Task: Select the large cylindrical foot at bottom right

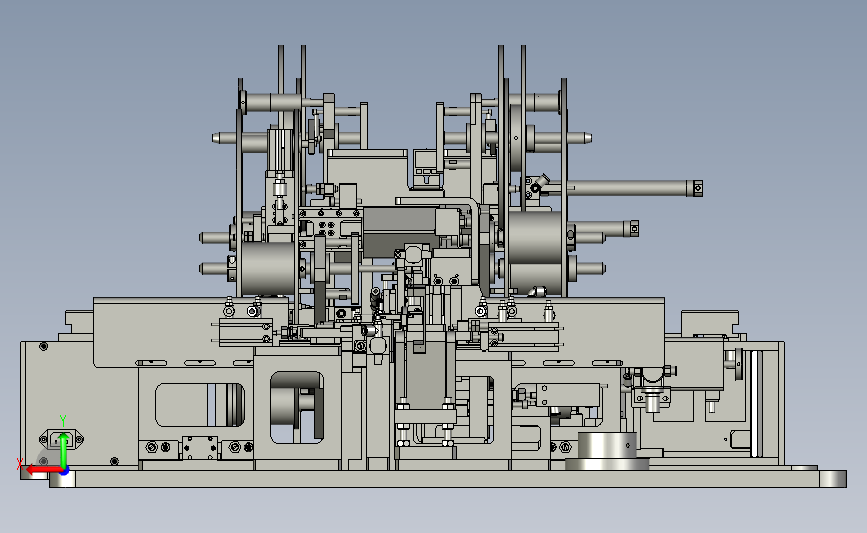Action: pos(607,451)
